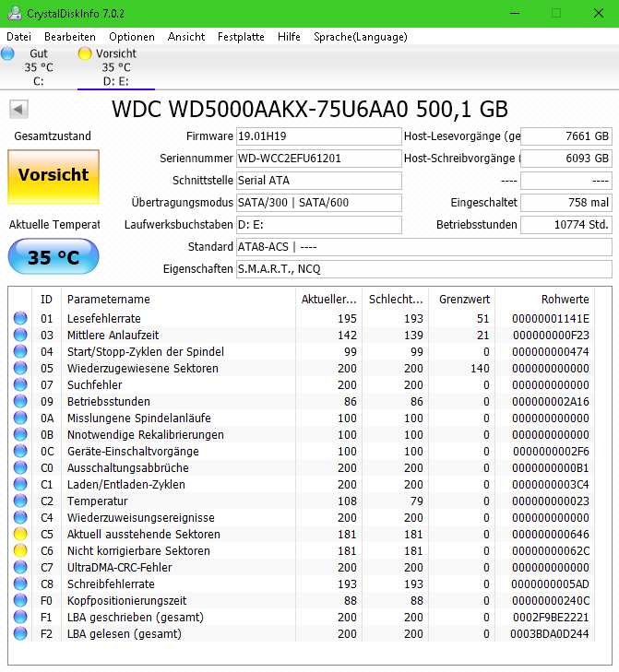Click the blue status icon for Lesefehlerrate
The width and height of the screenshot is (619, 672).
[x=20, y=318]
